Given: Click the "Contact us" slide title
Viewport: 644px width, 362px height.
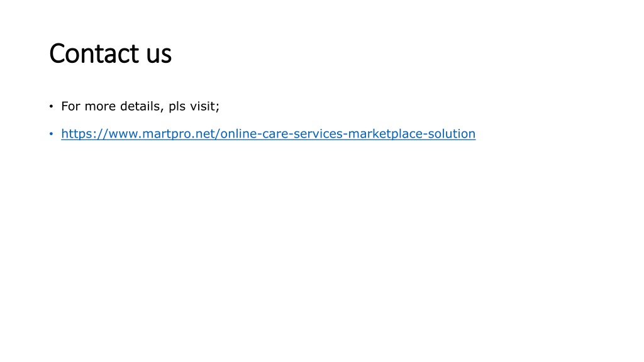Looking at the screenshot, I should point(110,54).
